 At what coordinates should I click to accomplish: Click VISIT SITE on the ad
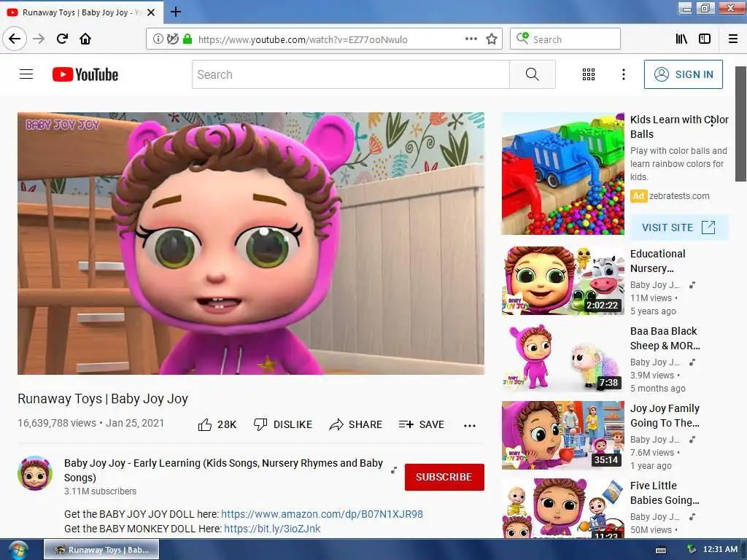point(679,227)
